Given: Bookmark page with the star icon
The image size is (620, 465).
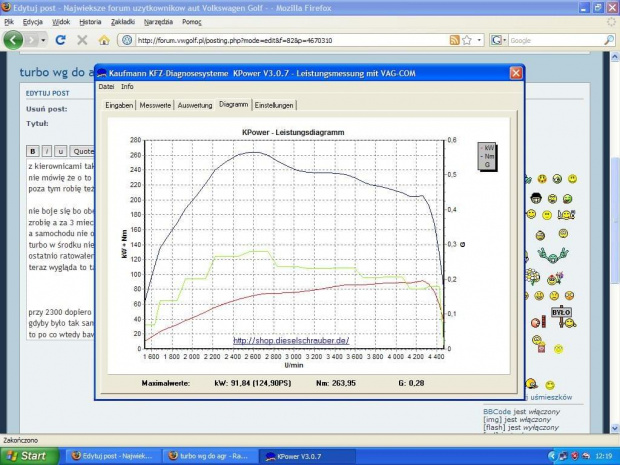Looking at the screenshot, I should [467, 40].
